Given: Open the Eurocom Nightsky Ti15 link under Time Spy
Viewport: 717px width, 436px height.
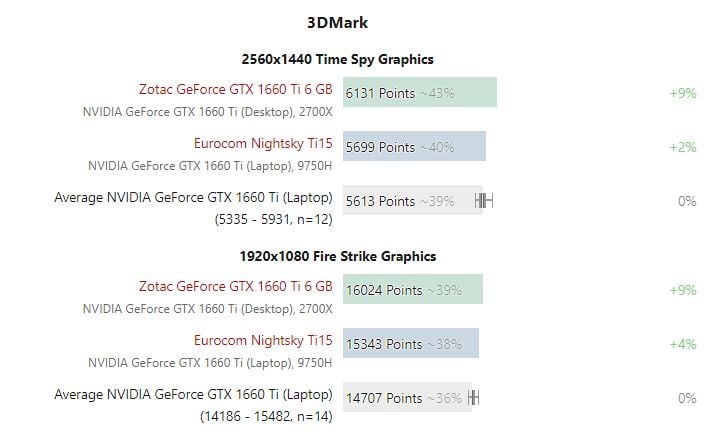Looking at the screenshot, I should coord(263,143).
